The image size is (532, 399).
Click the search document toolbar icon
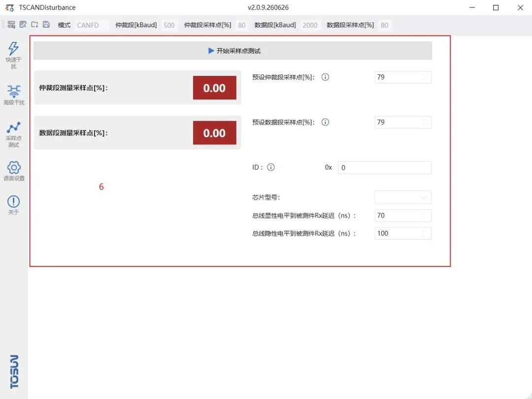[x=23, y=25]
